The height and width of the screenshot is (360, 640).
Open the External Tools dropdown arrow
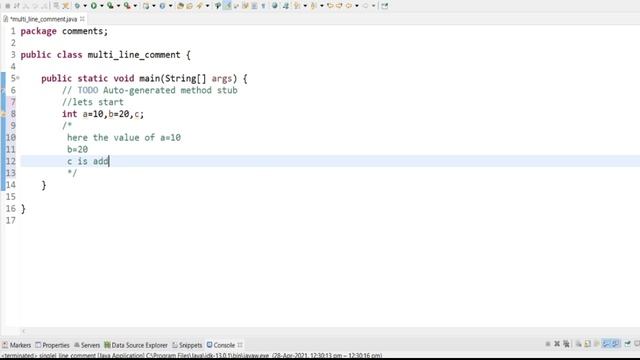click(135, 6)
